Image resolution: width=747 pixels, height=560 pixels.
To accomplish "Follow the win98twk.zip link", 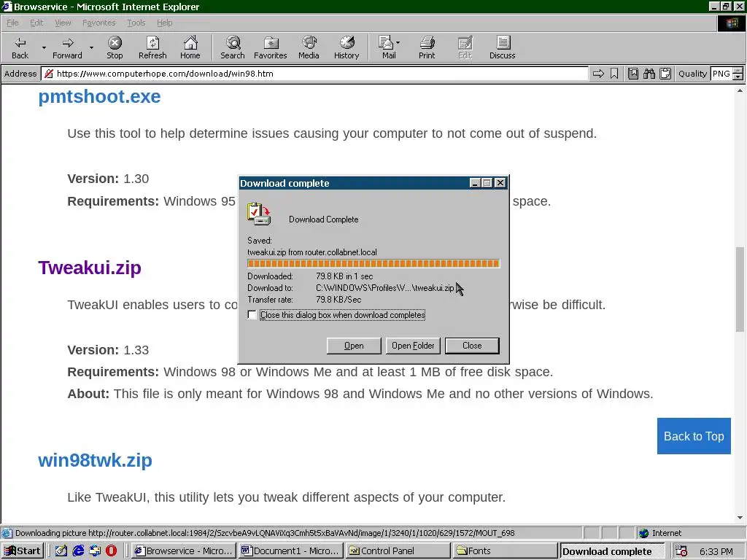I will pos(95,461).
